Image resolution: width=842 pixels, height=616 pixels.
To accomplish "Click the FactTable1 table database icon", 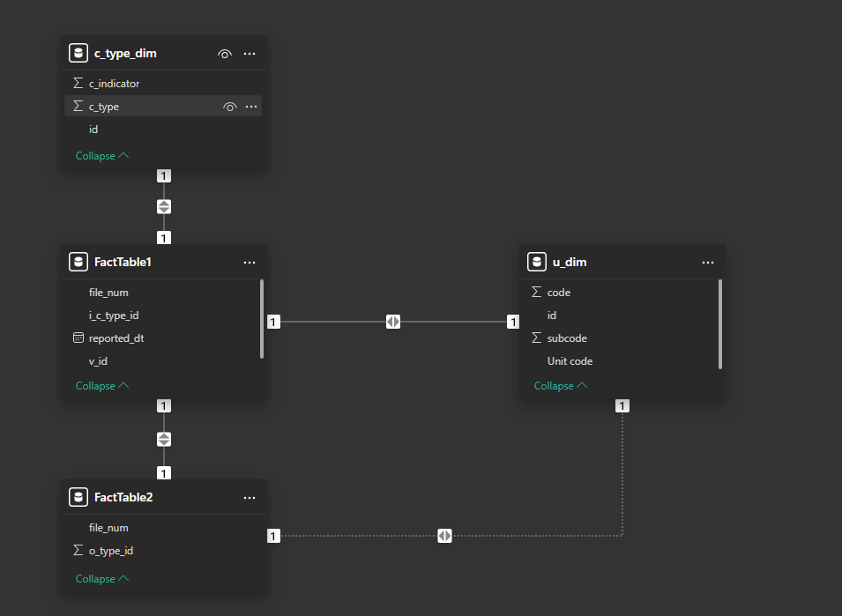I will 78,262.
